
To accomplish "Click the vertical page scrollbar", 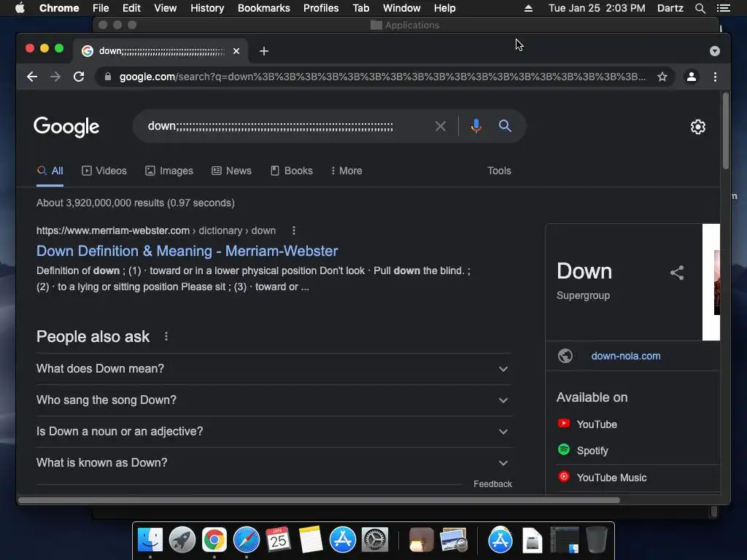I will click(726, 131).
